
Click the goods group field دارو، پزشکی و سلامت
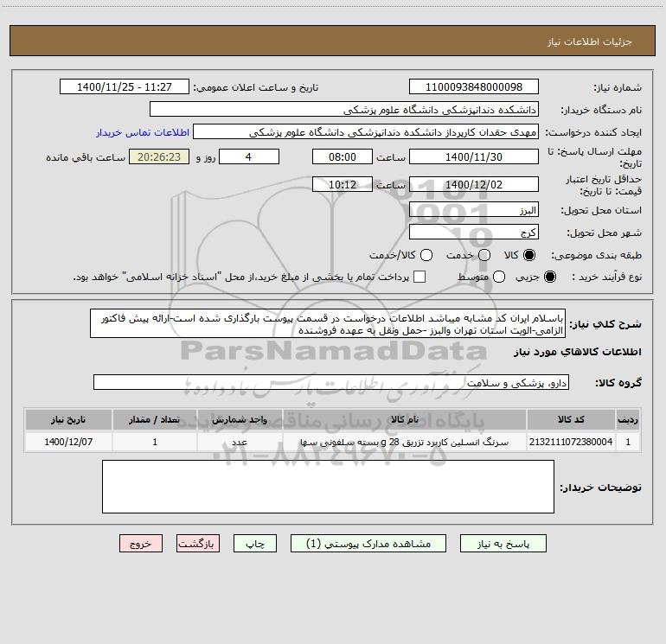tap(331, 383)
